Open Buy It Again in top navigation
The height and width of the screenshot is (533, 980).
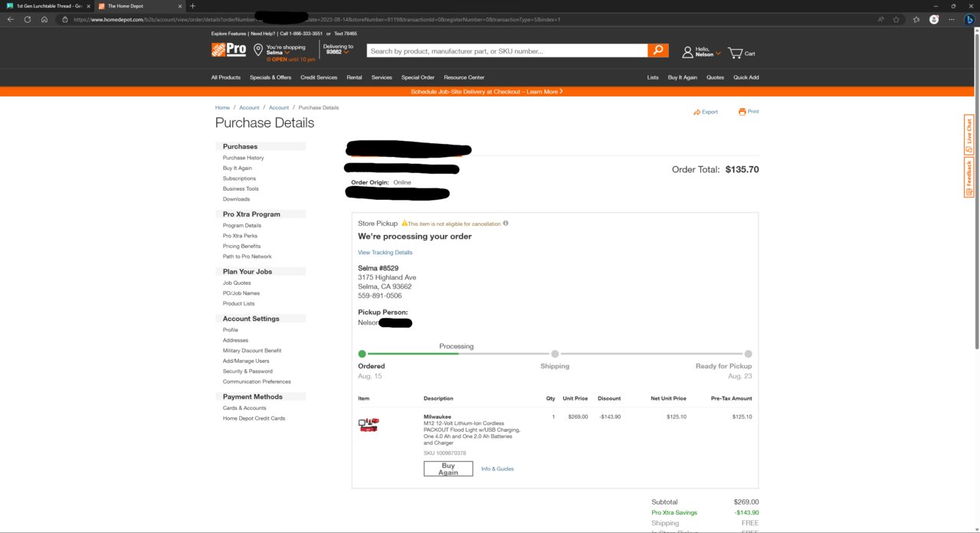coord(683,77)
